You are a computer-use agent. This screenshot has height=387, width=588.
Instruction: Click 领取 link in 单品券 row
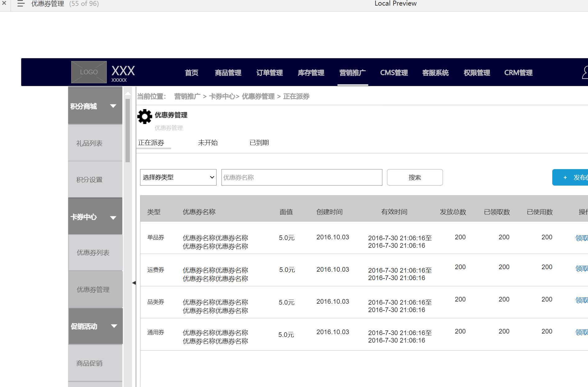pos(581,238)
